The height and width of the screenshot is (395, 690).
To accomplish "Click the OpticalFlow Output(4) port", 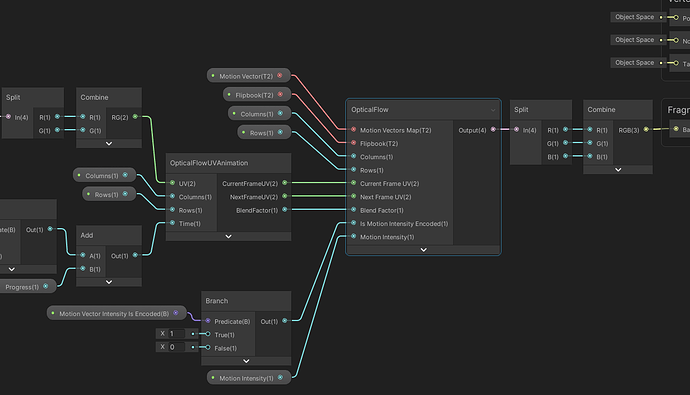I will [x=493, y=129].
